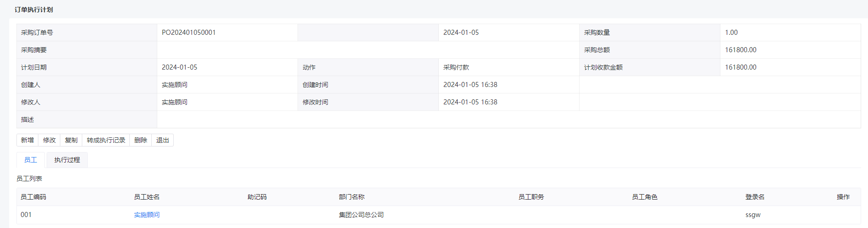This screenshot has height=228, width=868.
Task: Select the 集团公司总公司 department cell
Action: tap(361, 215)
